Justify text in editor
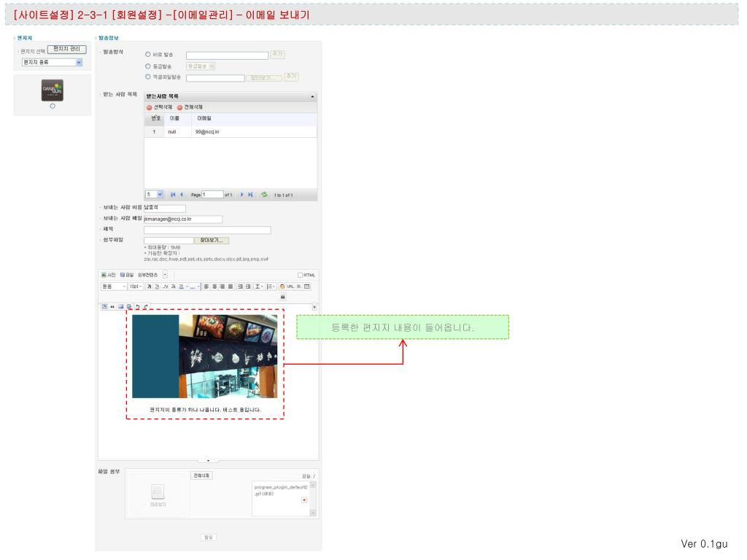The height and width of the screenshot is (560, 747). (231, 286)
